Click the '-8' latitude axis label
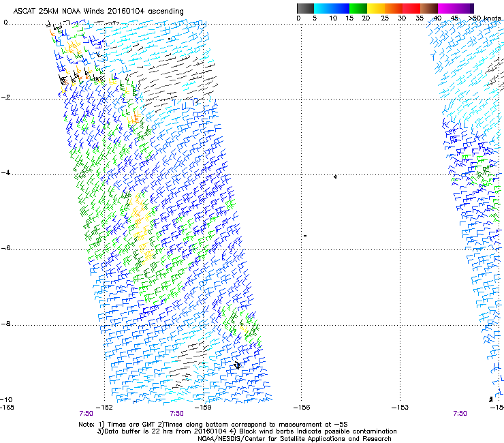Viewport: 504px width, 443px height. pyautogui.click(x=5, y=324)
